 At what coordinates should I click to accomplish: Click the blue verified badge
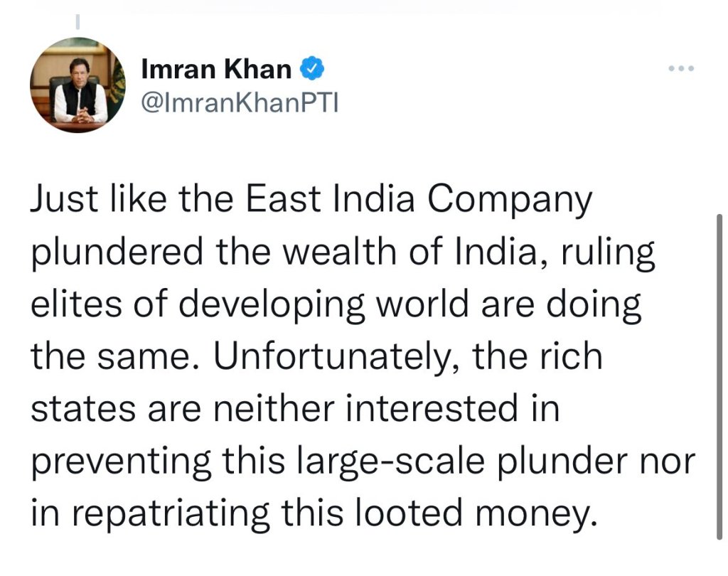(x=314, y=69)
